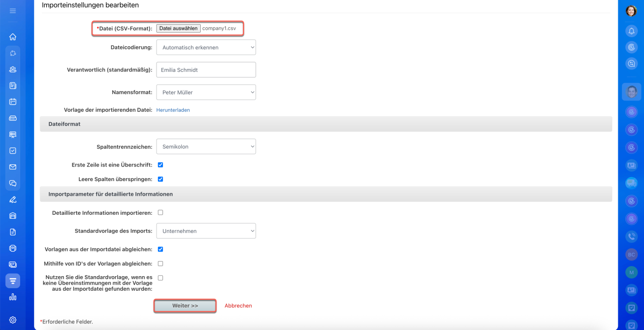The height and width of the screenshot is (330, 644).
Task: Open the CRM funnel icon
Action: point(13,281)
